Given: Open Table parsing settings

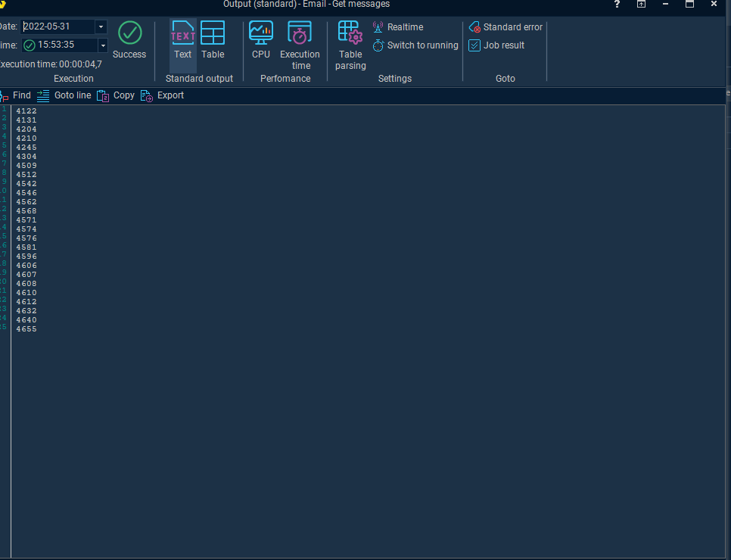Looking at the screenshot, I should point(350,45).
